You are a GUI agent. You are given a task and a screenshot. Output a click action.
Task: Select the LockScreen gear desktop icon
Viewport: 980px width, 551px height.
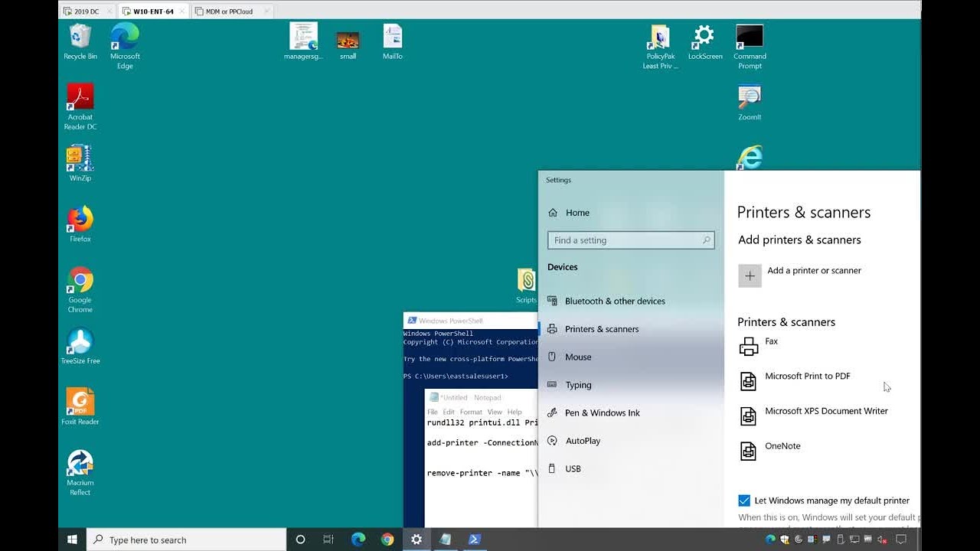pyautogui.click(x=704, y=41)
